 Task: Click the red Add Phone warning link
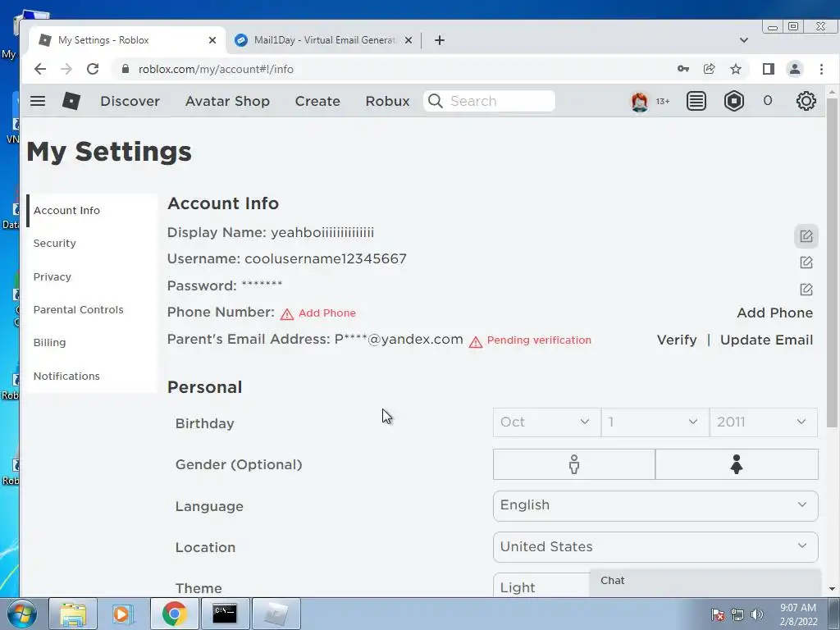pos(326,313)
